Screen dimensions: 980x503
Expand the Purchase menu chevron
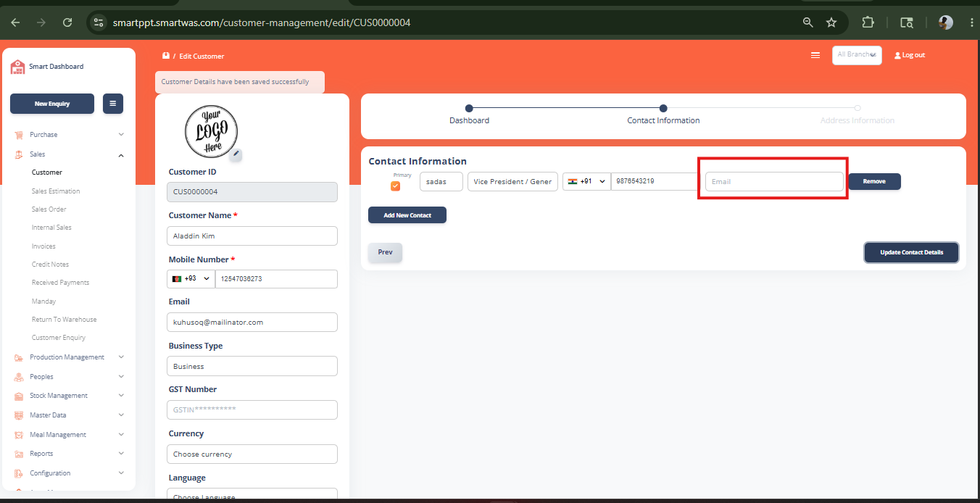click(121, 135)
